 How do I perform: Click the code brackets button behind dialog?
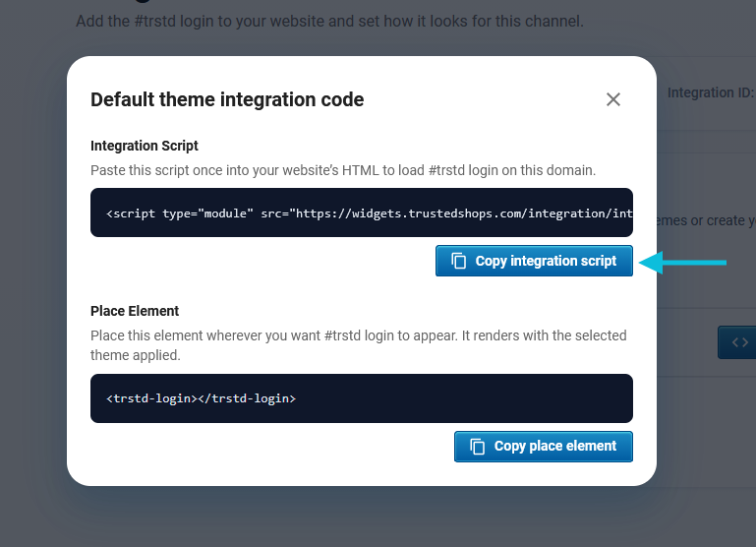tap(739, 342)
